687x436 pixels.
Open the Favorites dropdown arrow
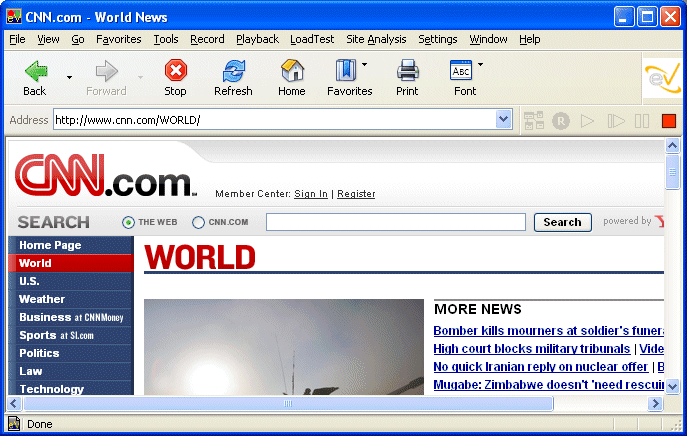point(365,64)
